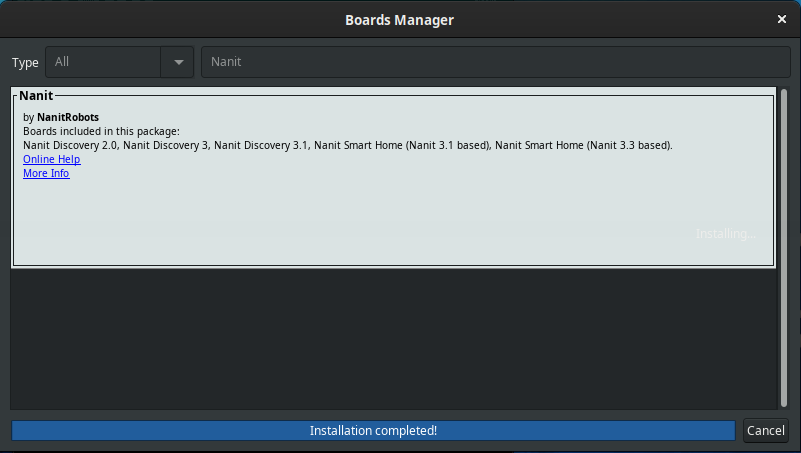Click the Cancel button
801x453 pixels.
(x=765, y=431)
